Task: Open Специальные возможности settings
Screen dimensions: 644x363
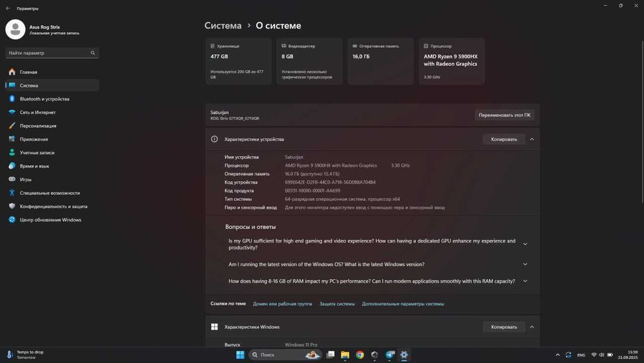Action: pyautogui.click(x=52, y=193)
